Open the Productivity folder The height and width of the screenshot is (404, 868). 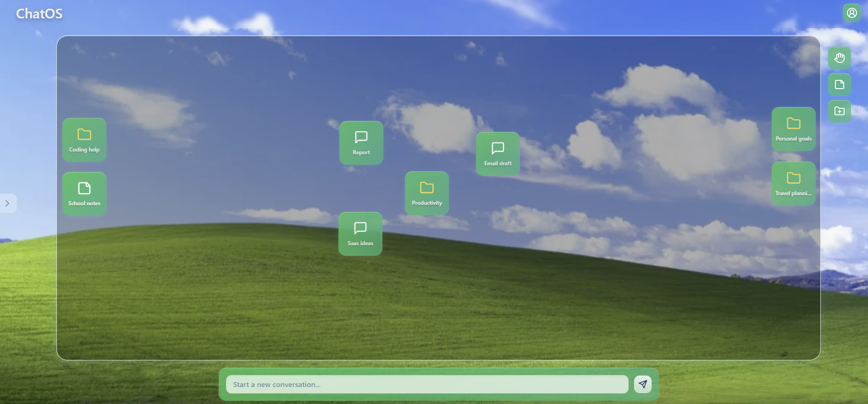[427, 193]
